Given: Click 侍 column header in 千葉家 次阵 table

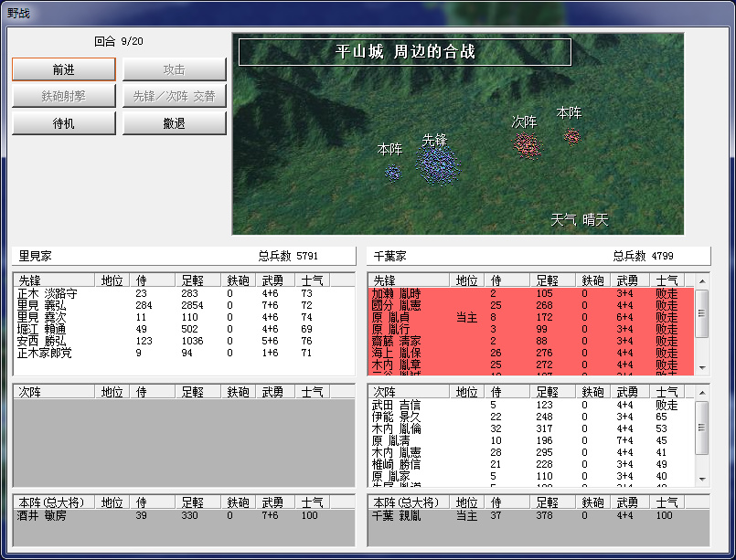Looking at the screenshot, I should 507,392.
